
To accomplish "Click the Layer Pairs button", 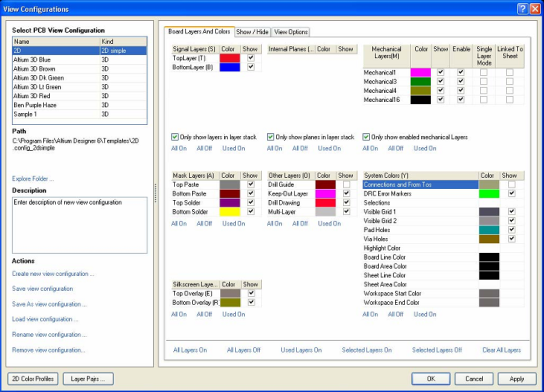I will 88,379.
